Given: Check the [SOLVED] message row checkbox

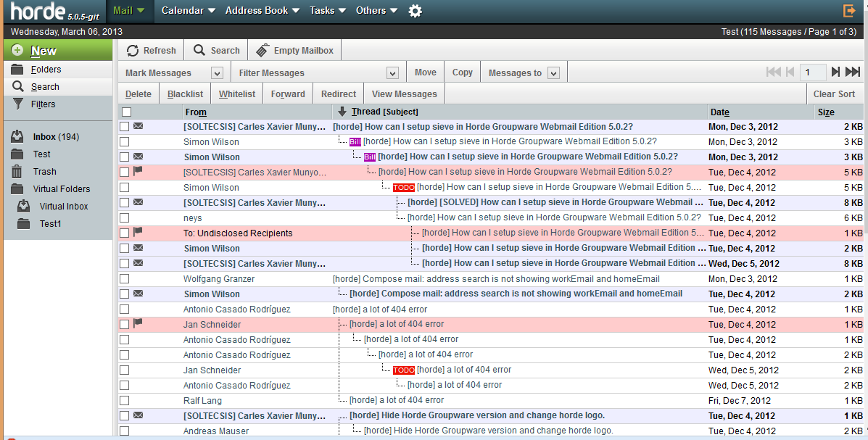Looking at the screenshot, I should [125, 202].
